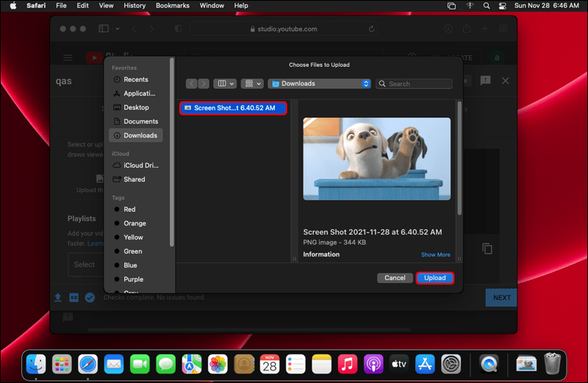Click the file dialog sidebar scrollbar
This screenshot has height=383, width=588.
[172, 152]
